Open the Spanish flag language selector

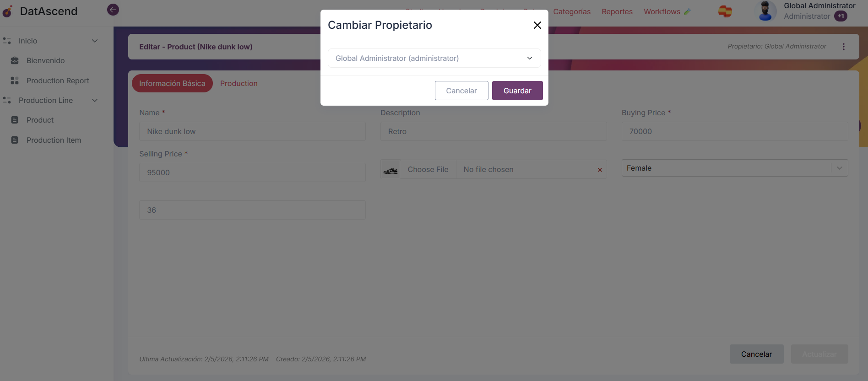tap(725, 11)
